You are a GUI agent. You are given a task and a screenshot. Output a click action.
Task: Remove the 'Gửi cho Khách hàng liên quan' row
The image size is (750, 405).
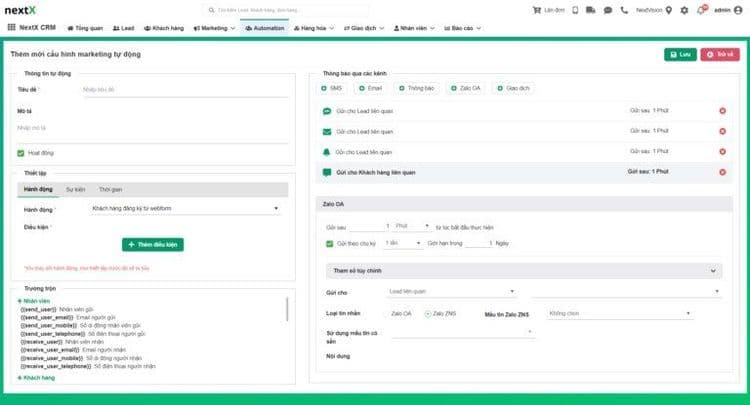click(x=722, y=172)
